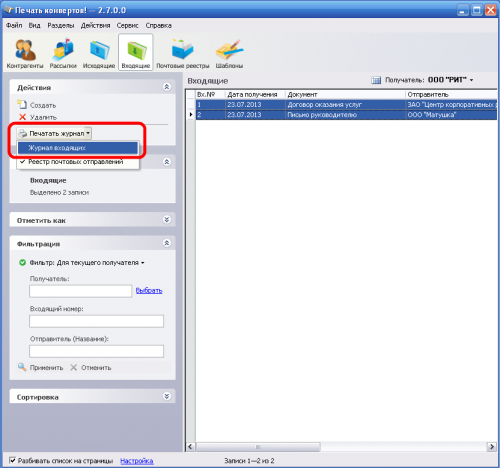This screenshot has width=500, height=468.
Task: Click the red X Удалить icon
Action: pyautogui.click(x=22, y=117)
